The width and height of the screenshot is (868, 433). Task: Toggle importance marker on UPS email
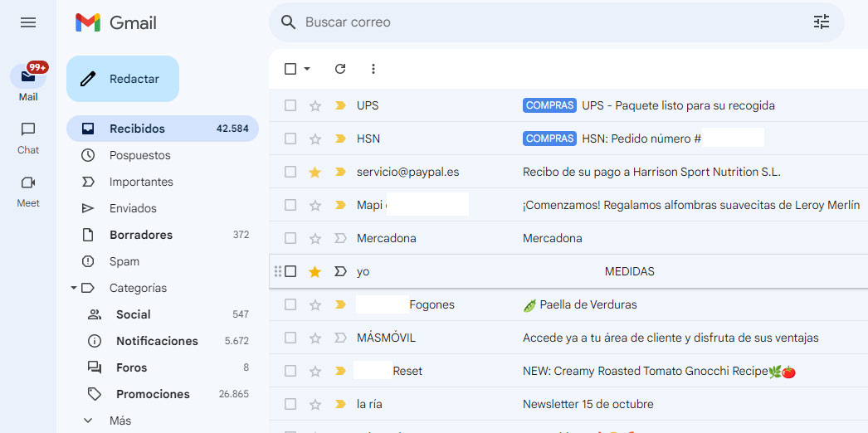click(340, 105)
